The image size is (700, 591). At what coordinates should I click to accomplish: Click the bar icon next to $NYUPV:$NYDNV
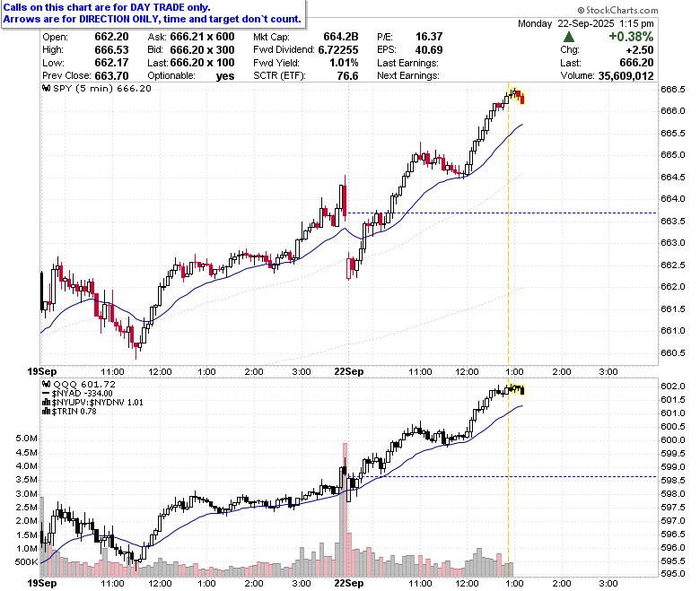coord(46,403)
